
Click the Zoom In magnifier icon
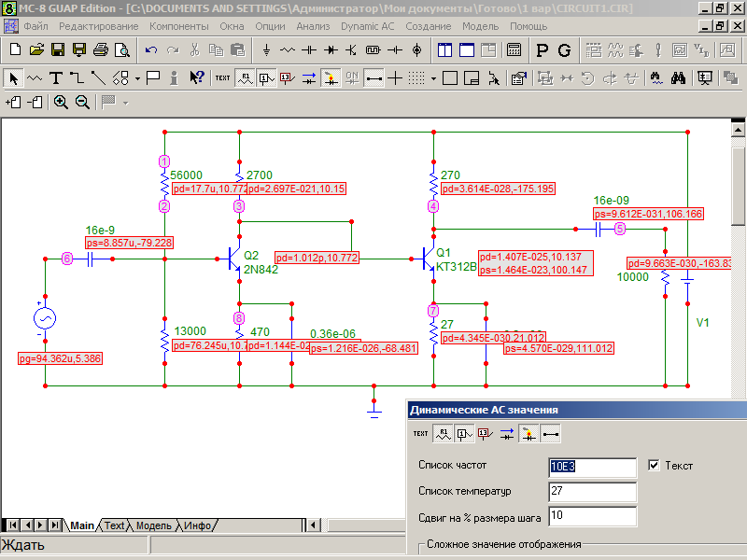(x=61, y=102)
